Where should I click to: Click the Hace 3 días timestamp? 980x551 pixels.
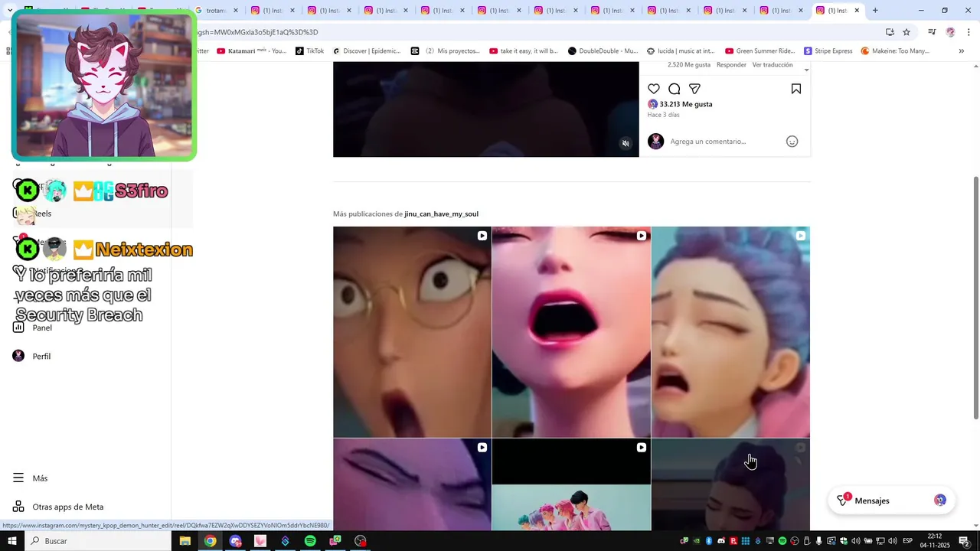[x=663, y=115]
